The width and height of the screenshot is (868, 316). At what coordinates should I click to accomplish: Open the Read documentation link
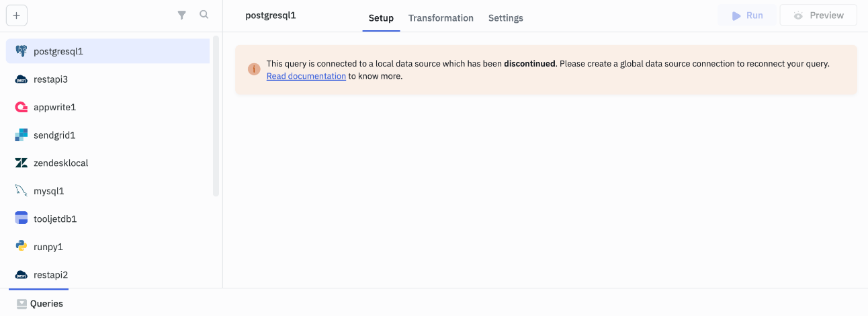(306, 77)
